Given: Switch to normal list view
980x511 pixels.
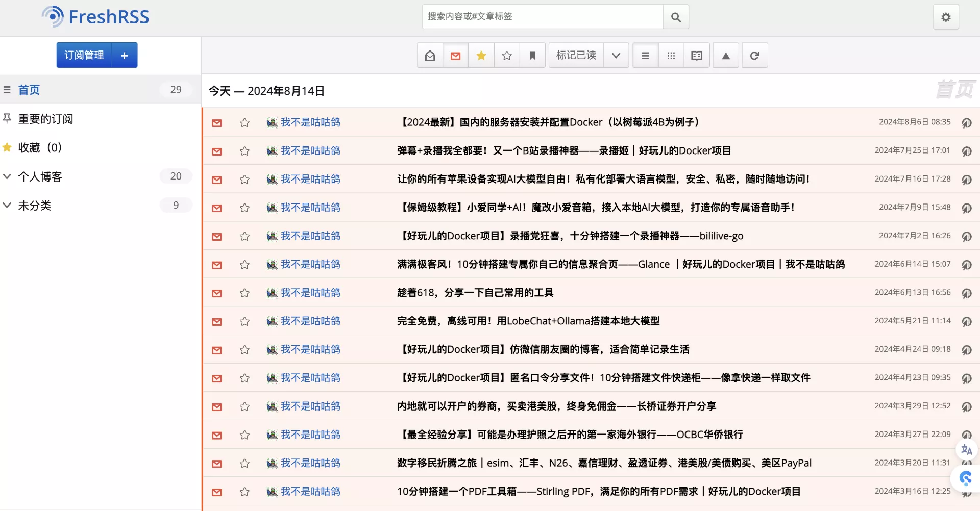Looking at the screenshot, I should [x=645, y=56].
